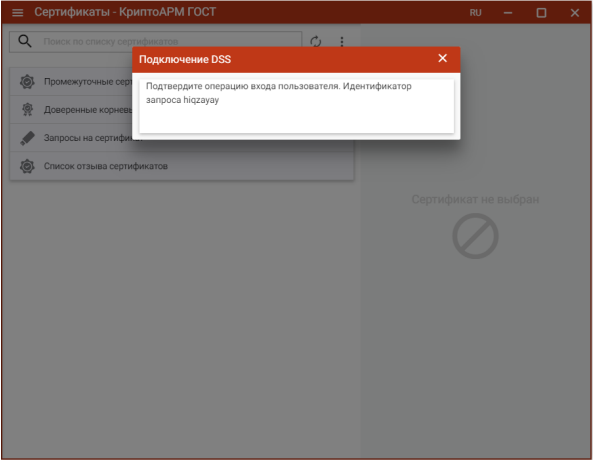Open the three-dot more options menu
Screen dimensions: 593x460
342,42
